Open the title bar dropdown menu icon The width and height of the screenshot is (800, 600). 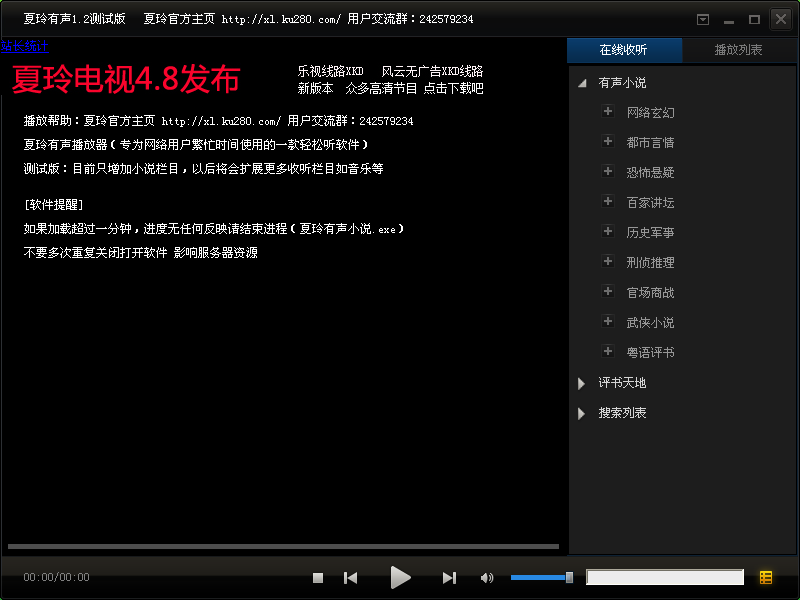click(x=703, y=19)
